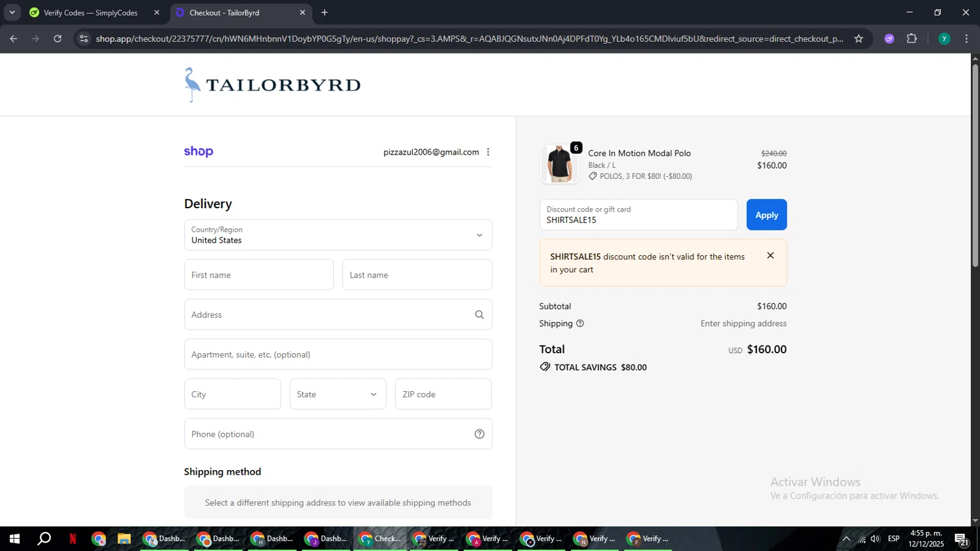Click the page vertical scrollbar thumb
This screenshot has height=551, width=980.
pos(975,165)
